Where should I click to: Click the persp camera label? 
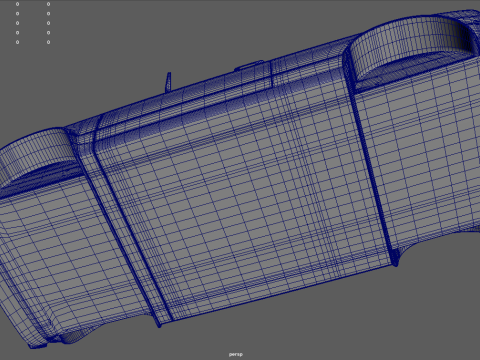[236, 354]
